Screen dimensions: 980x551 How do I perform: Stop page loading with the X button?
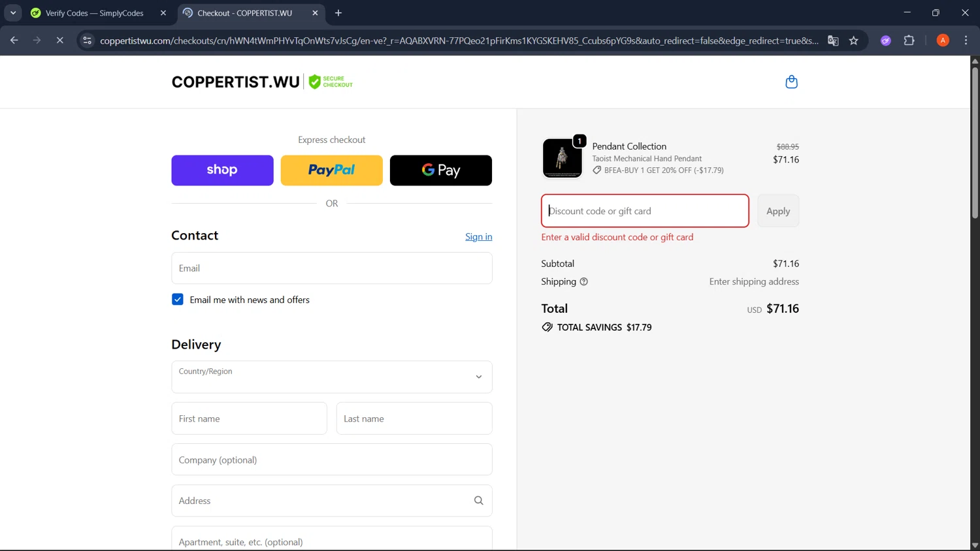(59, 40)
